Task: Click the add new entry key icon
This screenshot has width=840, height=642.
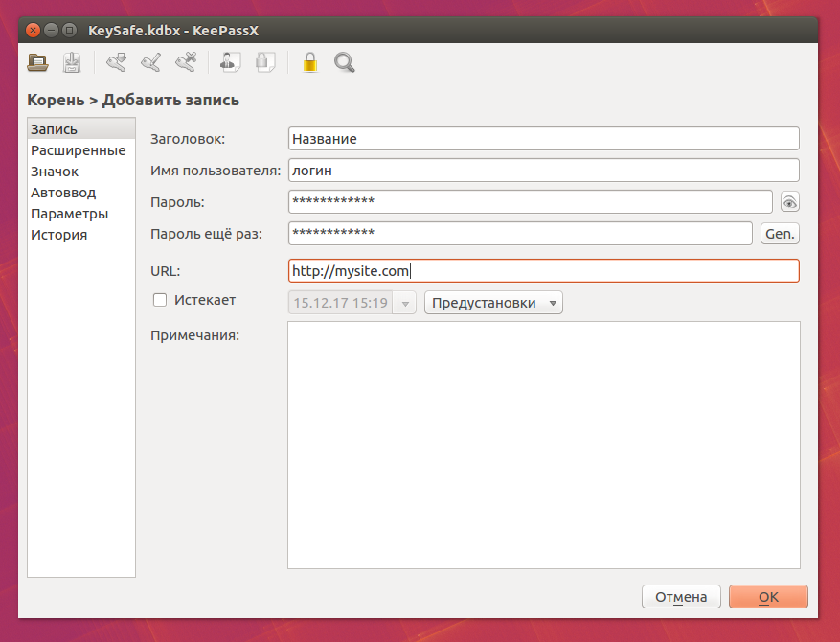Action: coord(116,62)
